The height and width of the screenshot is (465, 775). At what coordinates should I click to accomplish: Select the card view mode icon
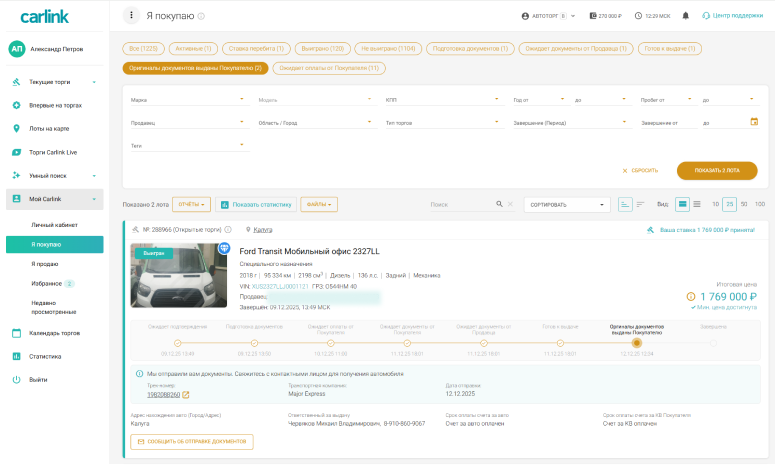coord(683,204)
